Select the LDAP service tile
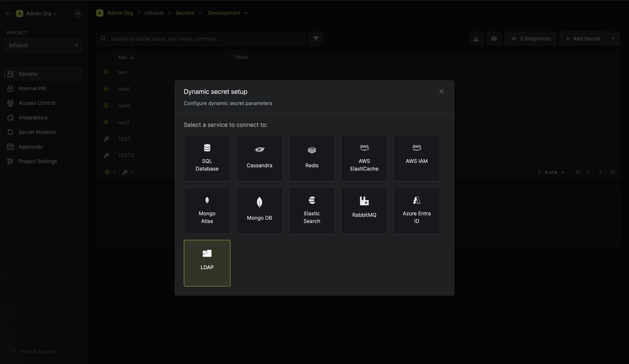 click(207, 263)
